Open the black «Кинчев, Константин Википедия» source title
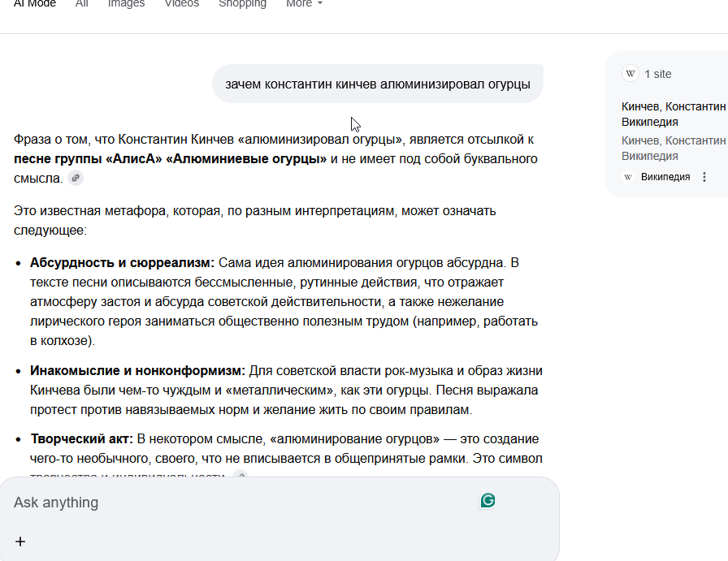The width and height of the screenshot is (728, 561). coord(674,114)
